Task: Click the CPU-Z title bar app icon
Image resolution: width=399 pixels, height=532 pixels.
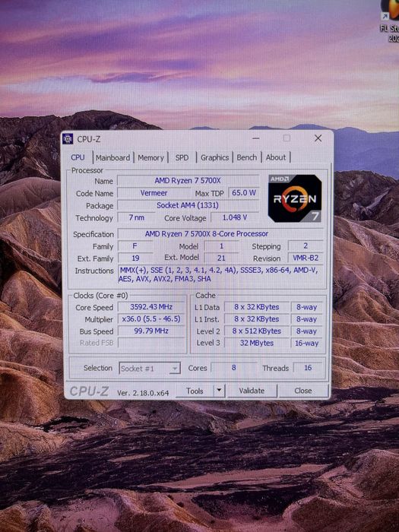Action: (68, 139)
